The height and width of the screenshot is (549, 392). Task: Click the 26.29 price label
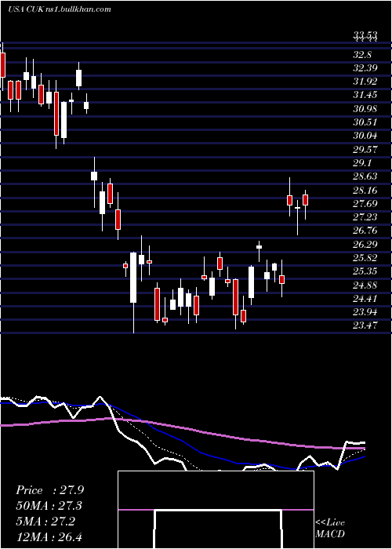coord(365,245)
